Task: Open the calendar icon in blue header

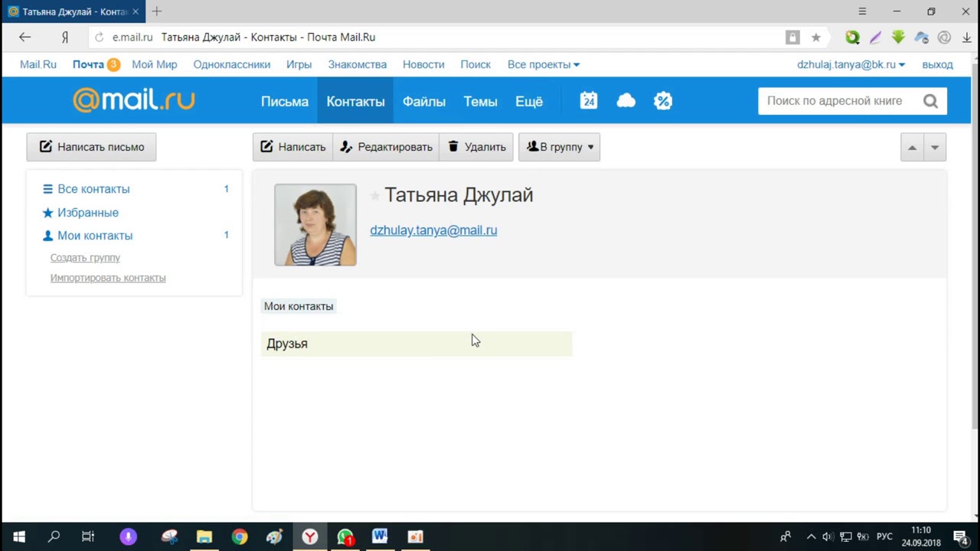Action: click(588, 101)
